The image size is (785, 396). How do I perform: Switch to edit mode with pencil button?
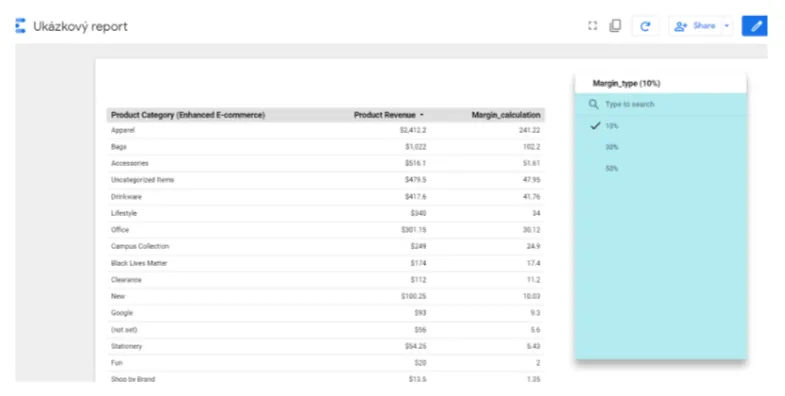point(755,26)
